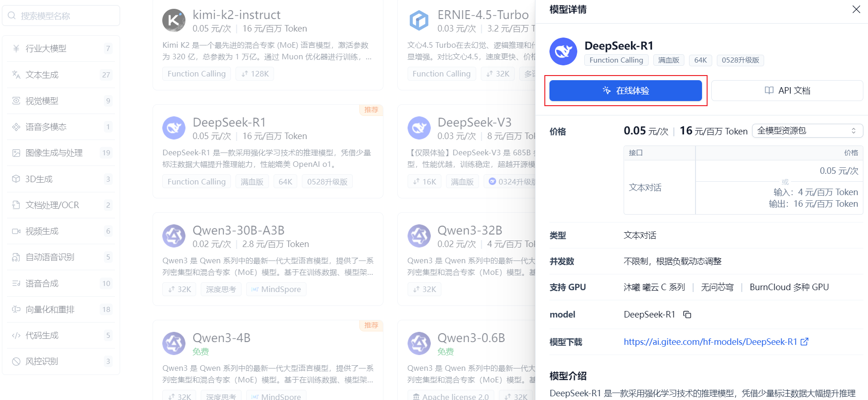
Task: Open 行业大模型 category label
Action: coord(46,49)
